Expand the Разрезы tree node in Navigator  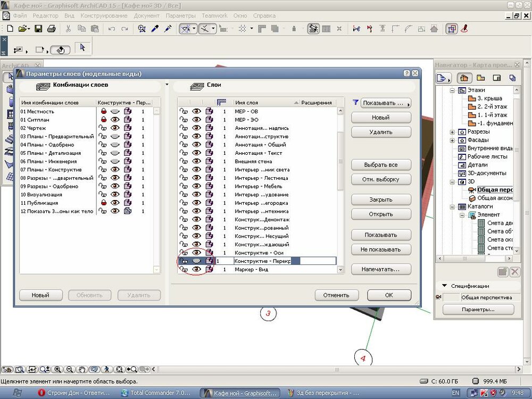(x=452, y=131)
